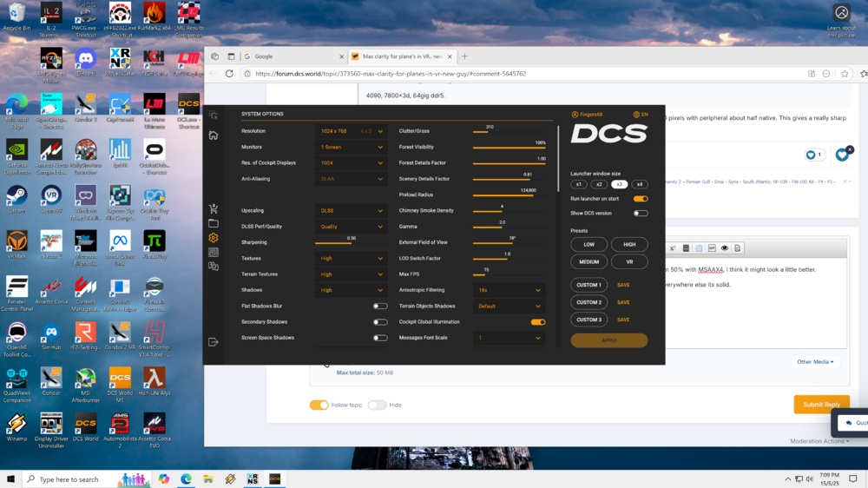Open the Textures dropdown
The image size is (868, 488).
(x=351, y=258)
